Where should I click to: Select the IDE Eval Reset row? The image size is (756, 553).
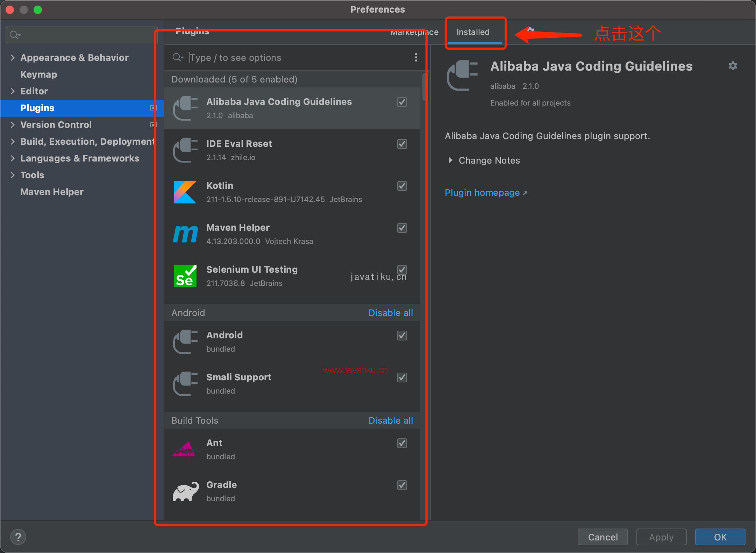(x=292, y=150)
